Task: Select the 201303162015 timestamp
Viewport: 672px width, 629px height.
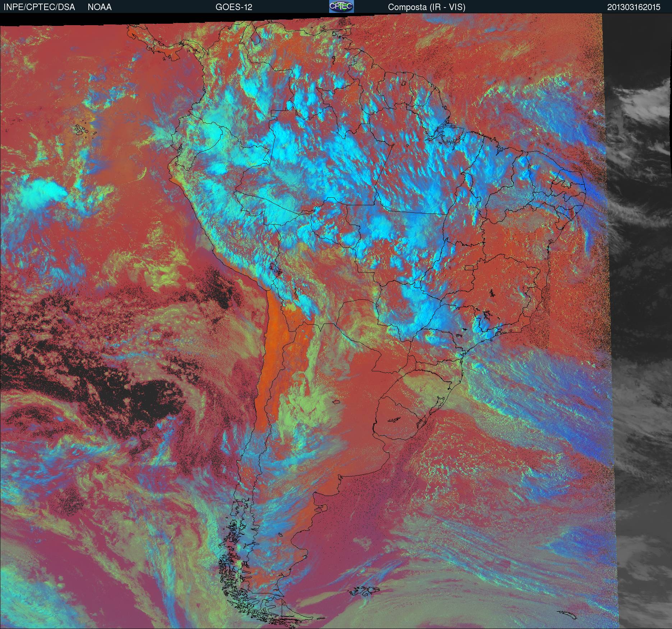Action: click(x=634, y=7)
